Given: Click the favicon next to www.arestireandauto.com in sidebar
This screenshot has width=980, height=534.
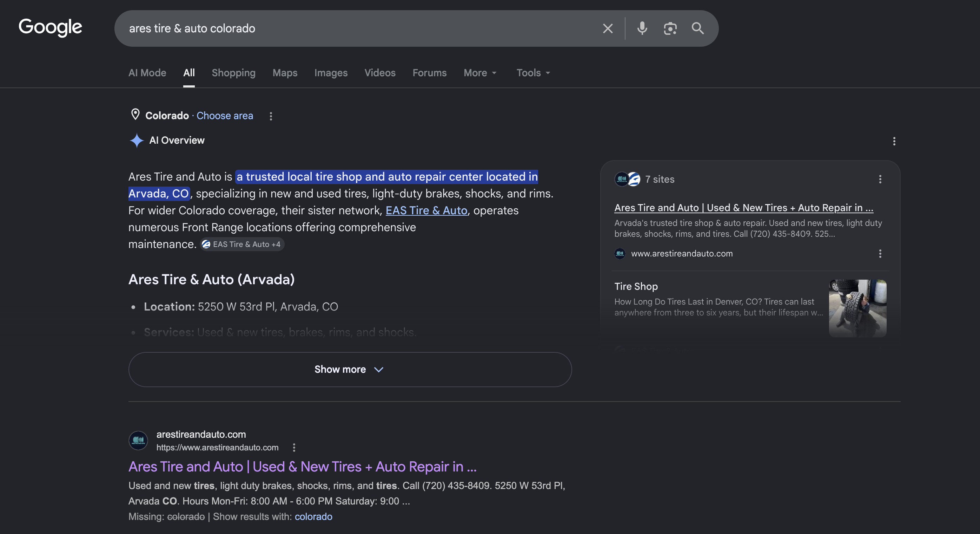Looking at the screenshot, I should click(x=620, y=254).
